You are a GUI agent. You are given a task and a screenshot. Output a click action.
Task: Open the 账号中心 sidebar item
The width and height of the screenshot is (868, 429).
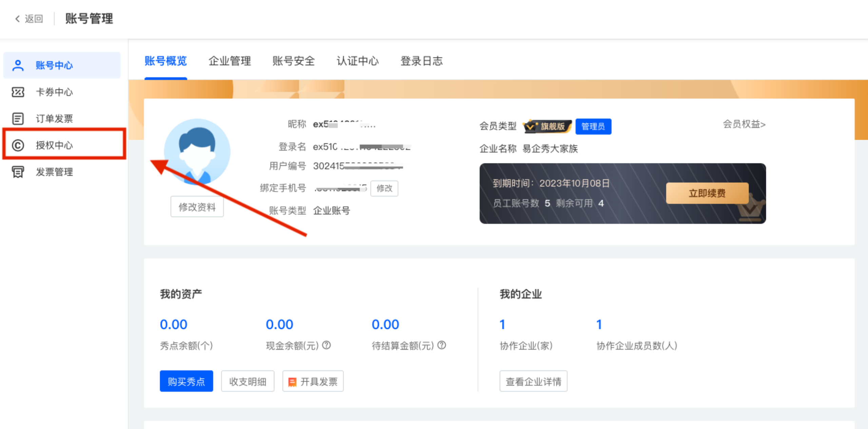coord(62,65)
